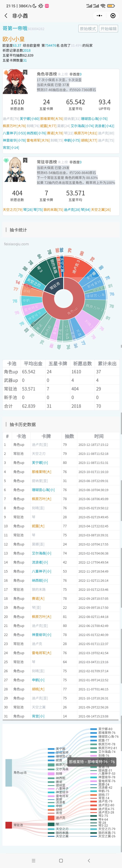Click the red 常驻池 Sankey node
This screenshot has height=868, width=122.
point(8,825)
